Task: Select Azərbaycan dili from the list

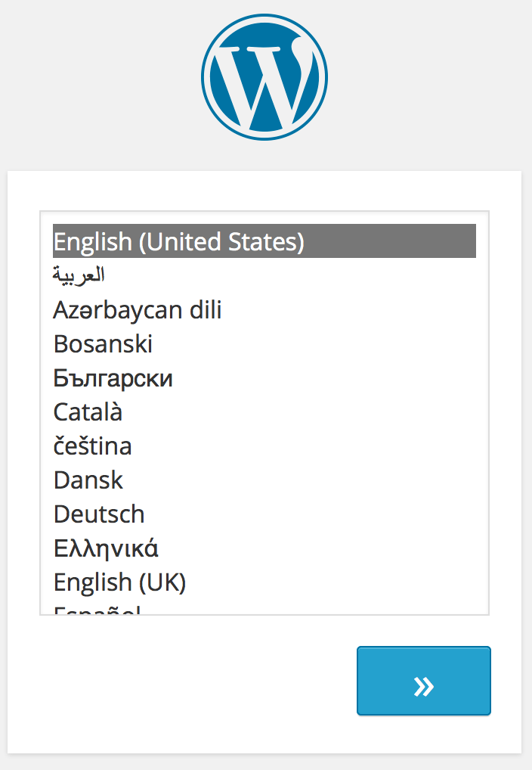Action: click(x=138, y=310)
